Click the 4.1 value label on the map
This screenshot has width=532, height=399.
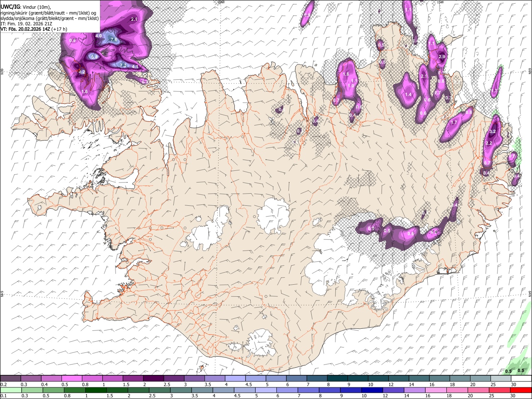coord(135,66)
